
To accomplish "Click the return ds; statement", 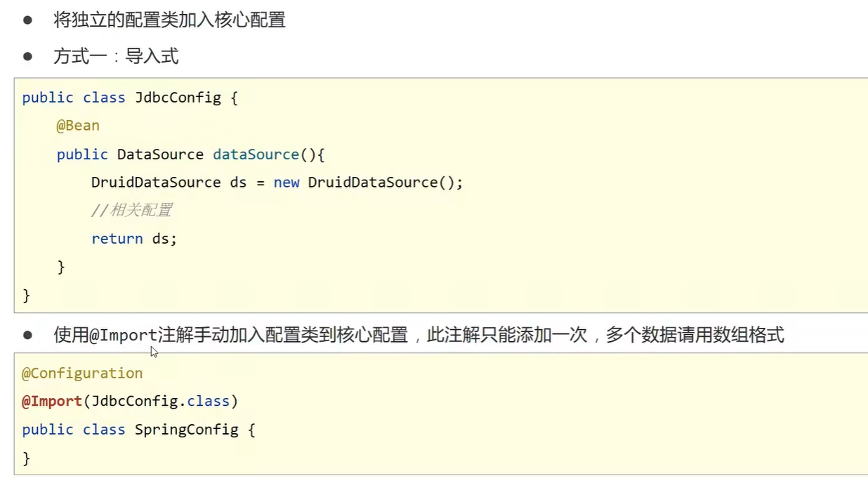I will [x=134, y=239].
